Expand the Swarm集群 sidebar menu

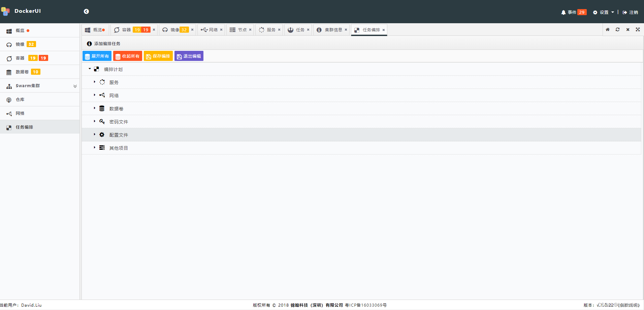(x=40, y=85)
